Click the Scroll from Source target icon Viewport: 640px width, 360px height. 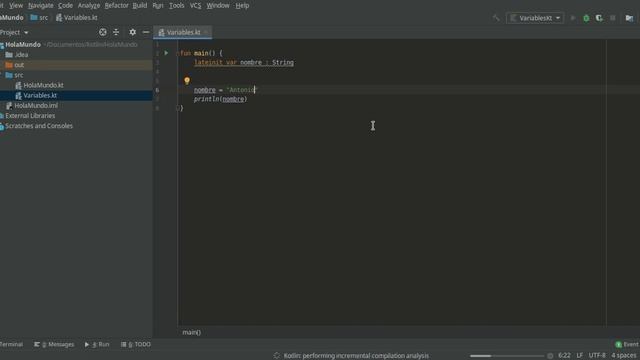coord(103,32)
